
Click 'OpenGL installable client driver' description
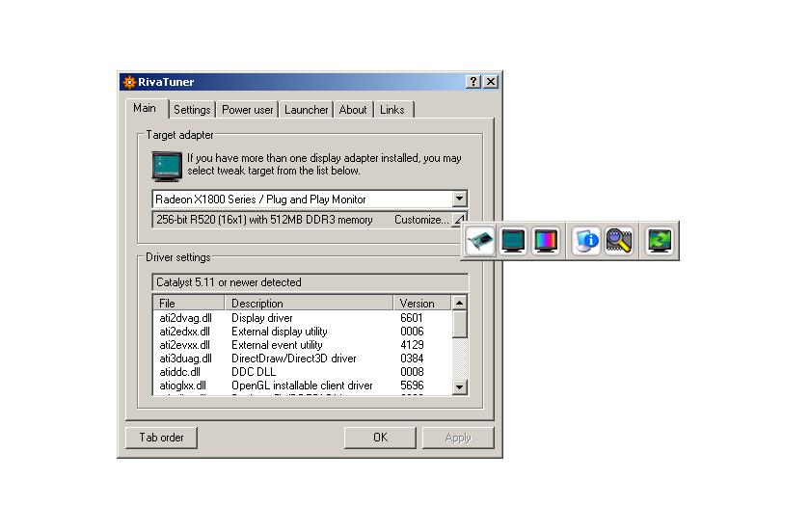pos(302,386)
